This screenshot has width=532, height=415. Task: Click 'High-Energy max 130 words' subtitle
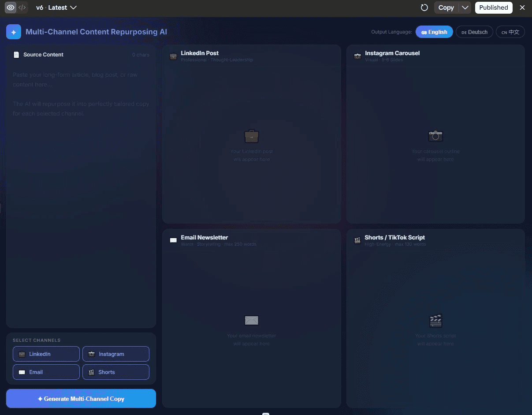point(395,244)
